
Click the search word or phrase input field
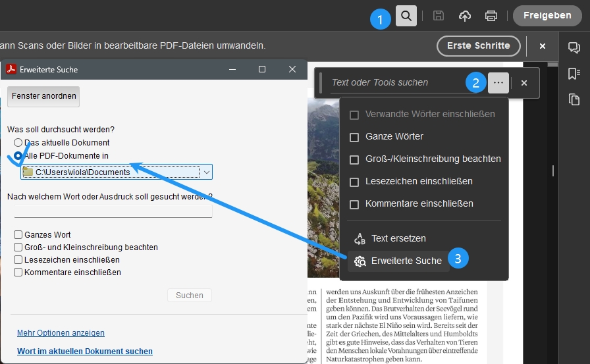[x=113, y=211]
